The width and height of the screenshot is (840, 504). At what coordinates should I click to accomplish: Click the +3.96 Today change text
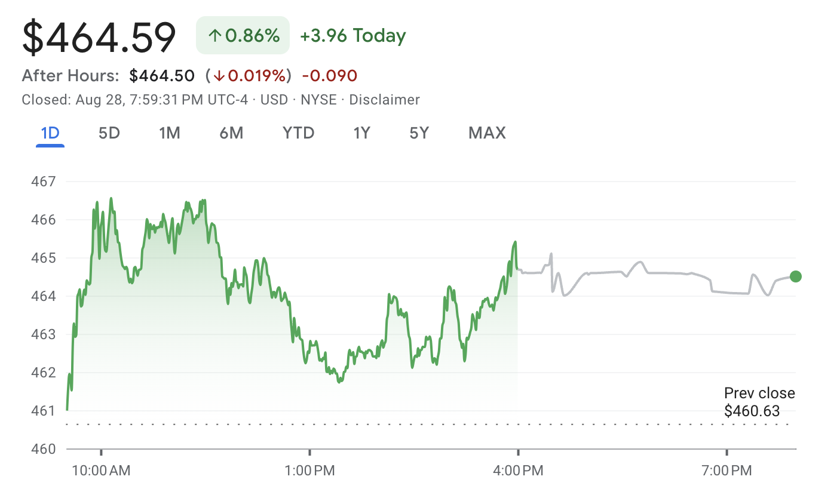tap(352, 36)
